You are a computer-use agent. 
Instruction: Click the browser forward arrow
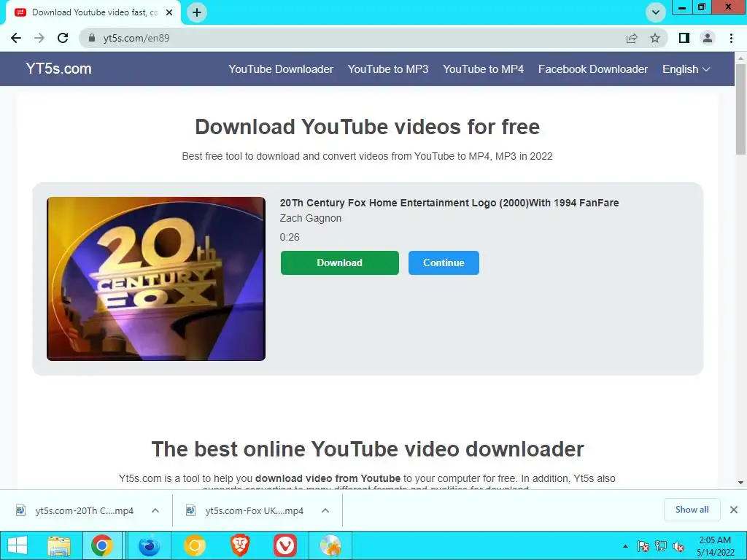(39, 38)
